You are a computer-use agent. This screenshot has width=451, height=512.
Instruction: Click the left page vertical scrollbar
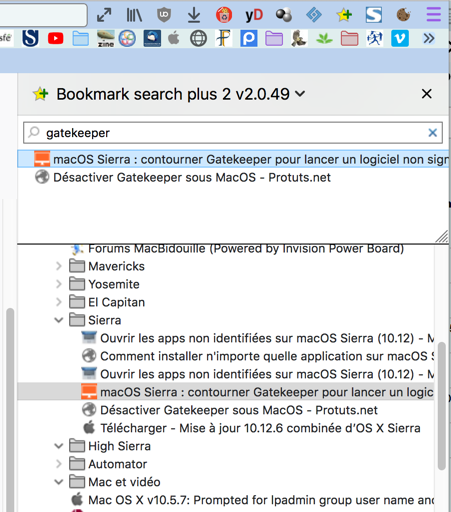coord(10,409)
